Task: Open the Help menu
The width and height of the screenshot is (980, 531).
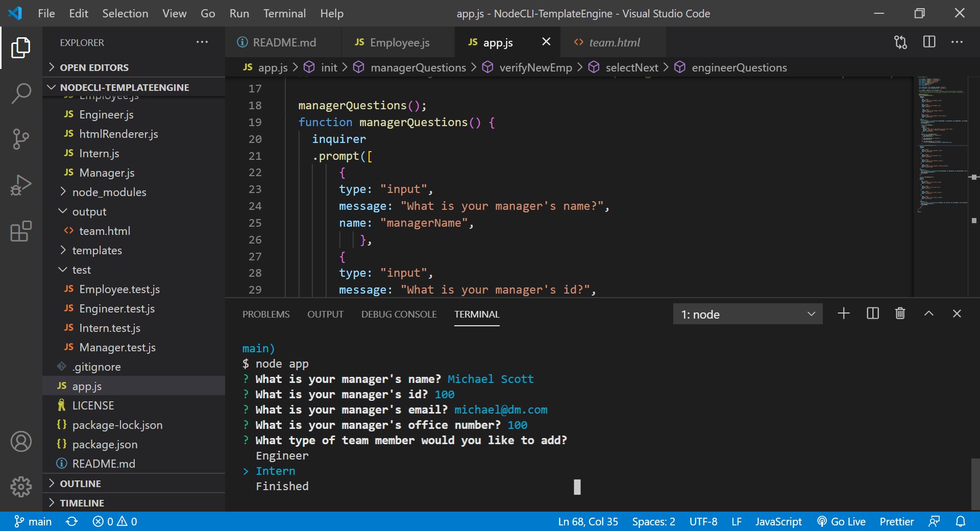Action: [332, 13]
